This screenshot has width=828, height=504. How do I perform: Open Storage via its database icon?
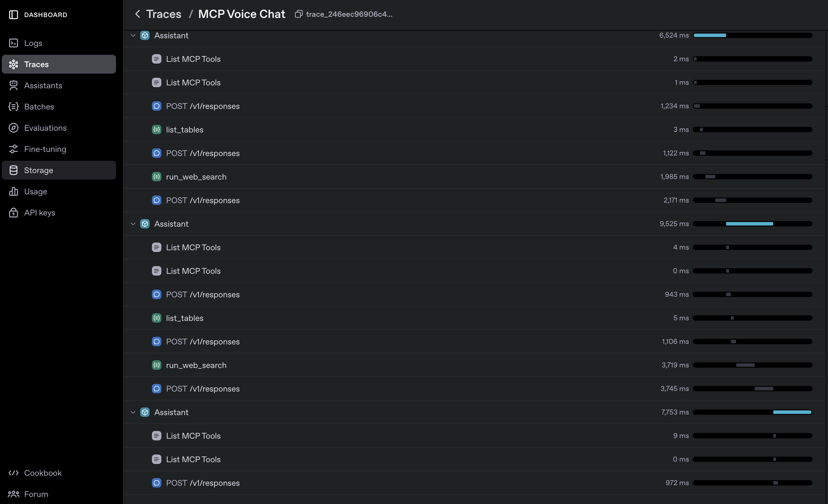(14, 170)
